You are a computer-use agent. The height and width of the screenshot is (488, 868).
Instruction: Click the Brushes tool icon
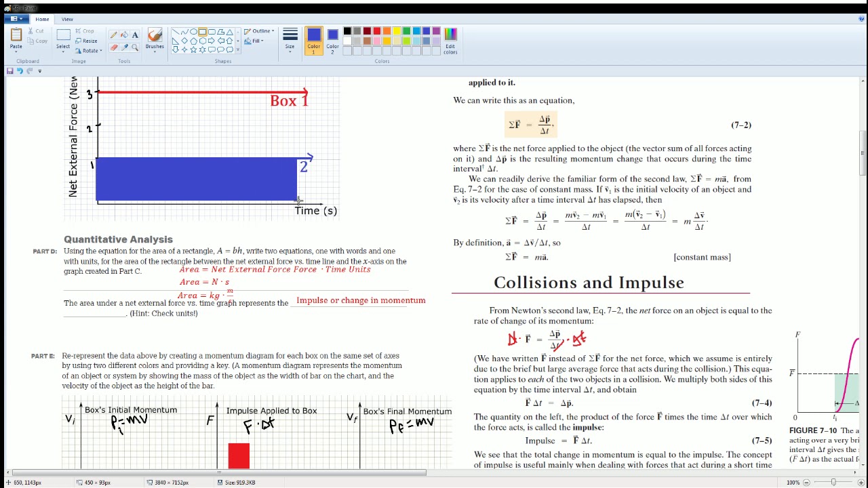point(155,34)
